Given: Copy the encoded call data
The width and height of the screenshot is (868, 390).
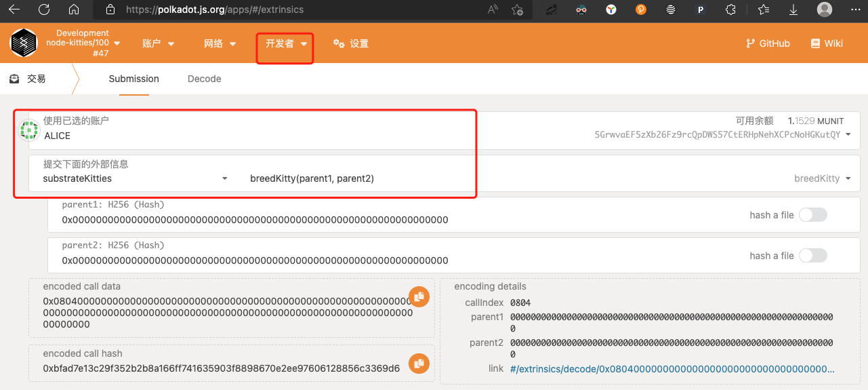Looking at the screenshot, I should click(419, 296).
